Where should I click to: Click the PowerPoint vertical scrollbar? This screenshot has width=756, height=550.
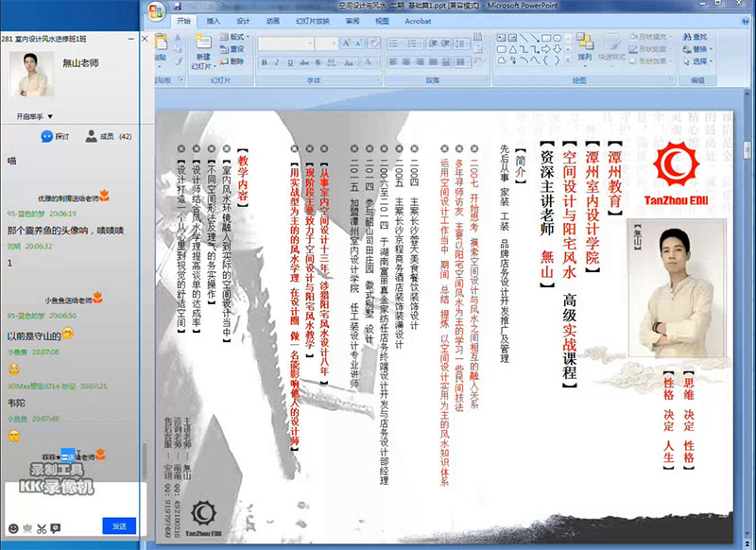tap(747, 314)
